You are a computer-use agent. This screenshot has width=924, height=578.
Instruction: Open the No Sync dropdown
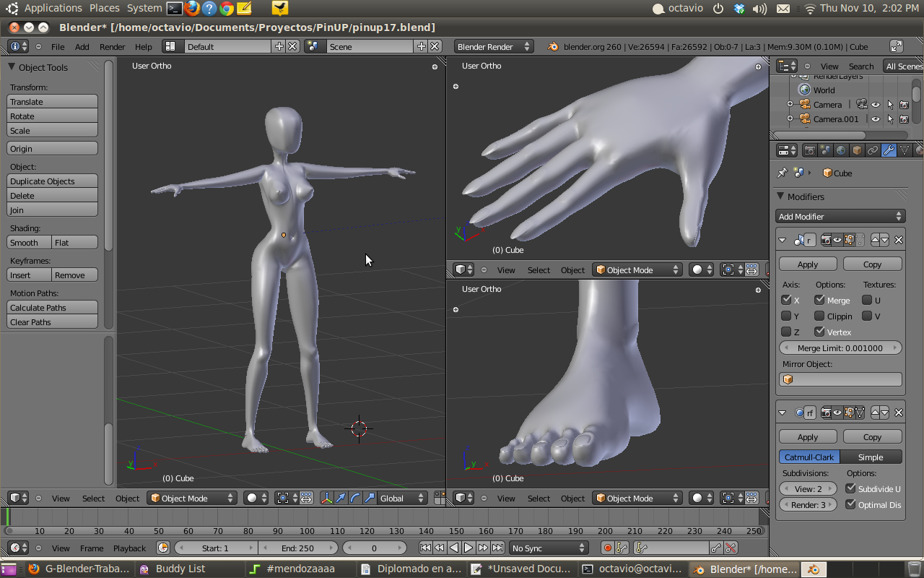(x=549, y=548)
